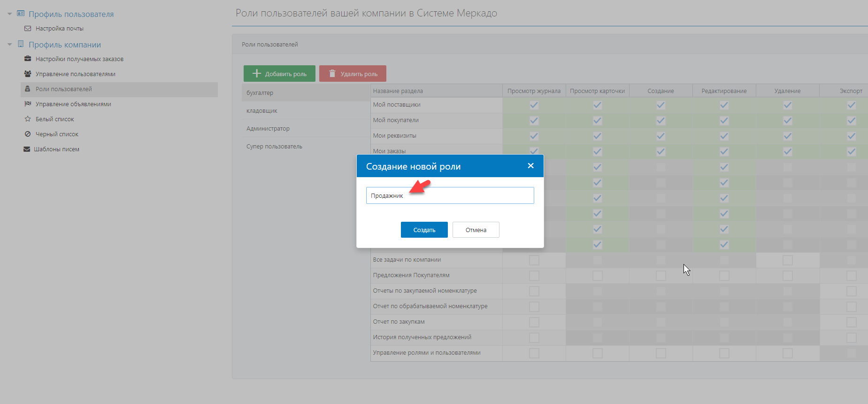Click the star icon for Белый список

point(28,119)
